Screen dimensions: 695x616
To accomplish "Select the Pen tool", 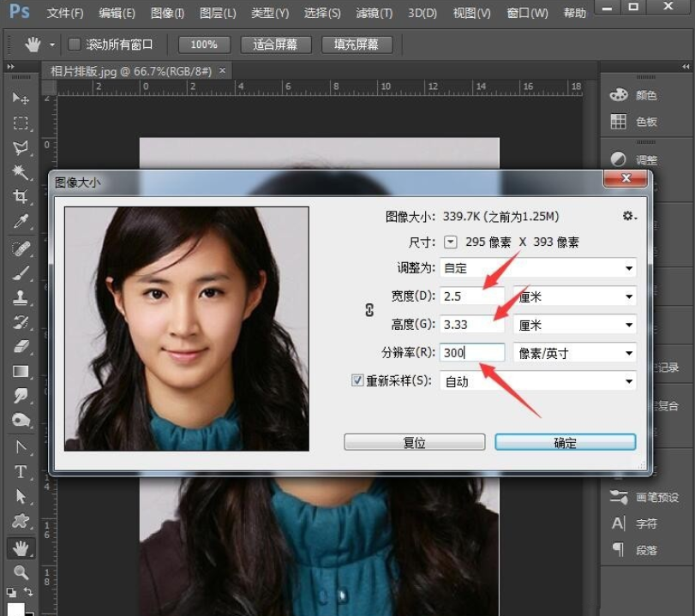I will click(x=21, y=446).
